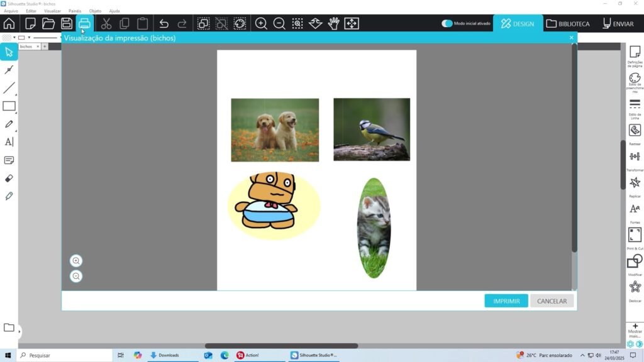Image resolution: width=644 pixels, height=362 pixels.
Task: Open the Page Setup panel
Action: click(x=635, y=56)
